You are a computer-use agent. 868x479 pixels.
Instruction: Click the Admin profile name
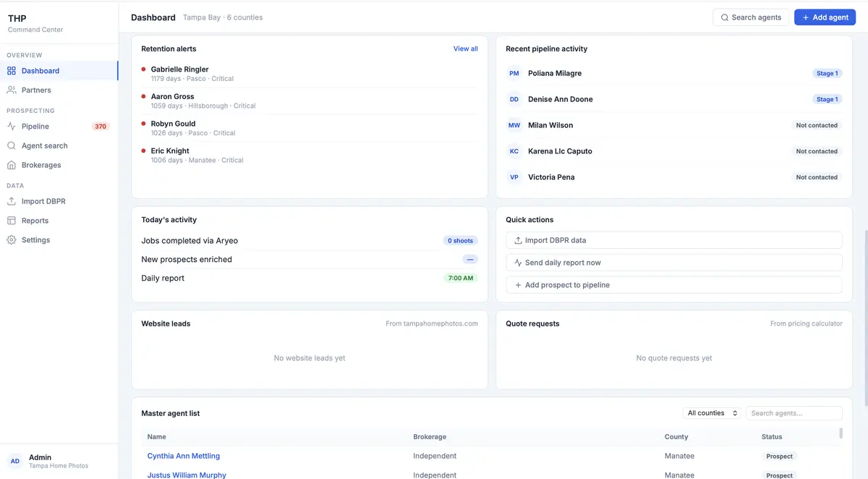(x=40, y=457)
